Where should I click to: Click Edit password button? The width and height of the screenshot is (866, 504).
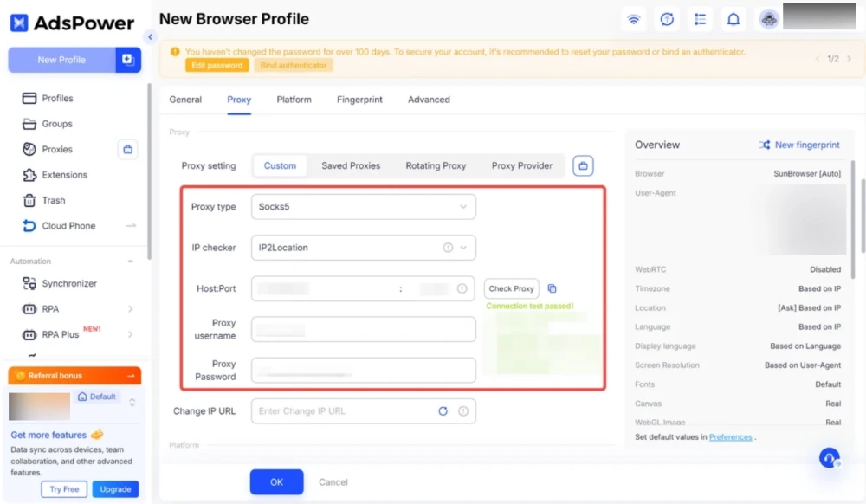click(216, 65)
